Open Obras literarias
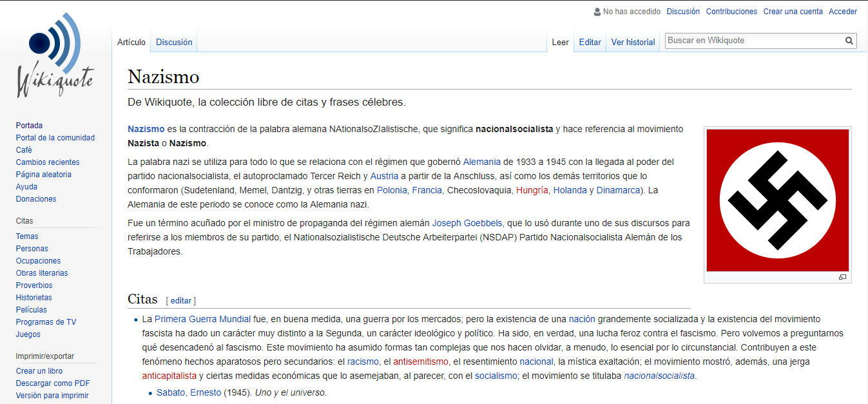The height and width of the screenshot is (404, 868). (x=42, y=273)
